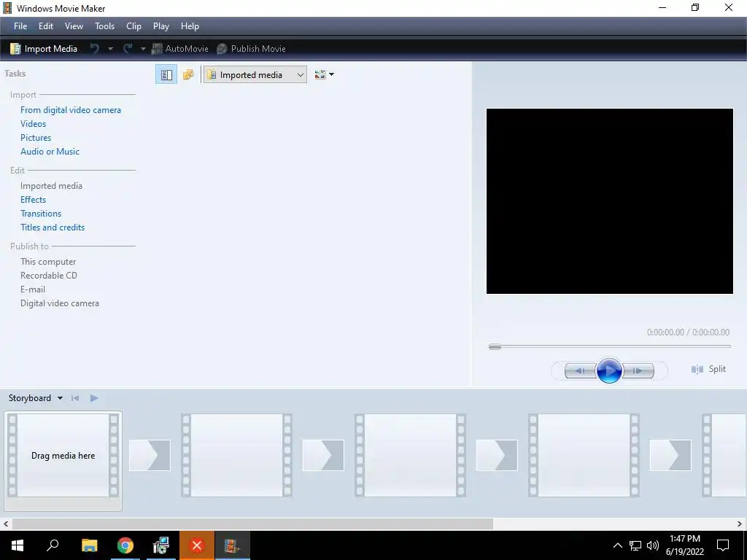
Task: Open the Edit menu
Action: [x=46, y=26]
